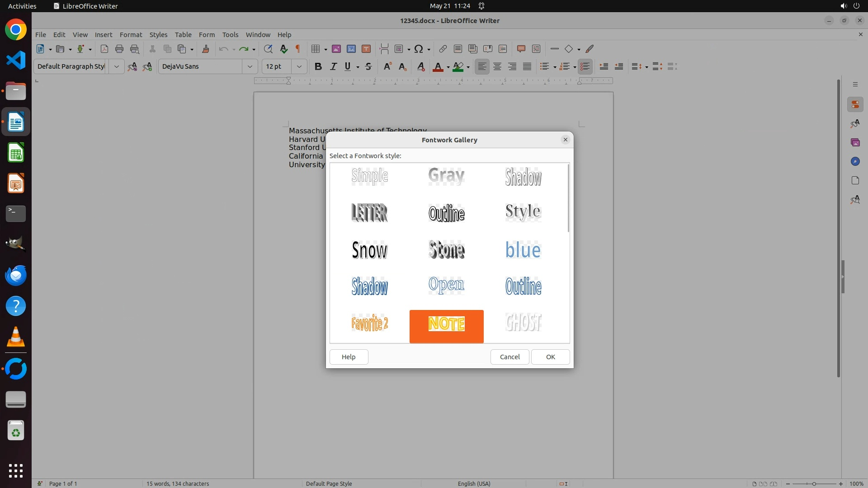Open the sidebar Navigator compass icon

(x=855, y=161)
